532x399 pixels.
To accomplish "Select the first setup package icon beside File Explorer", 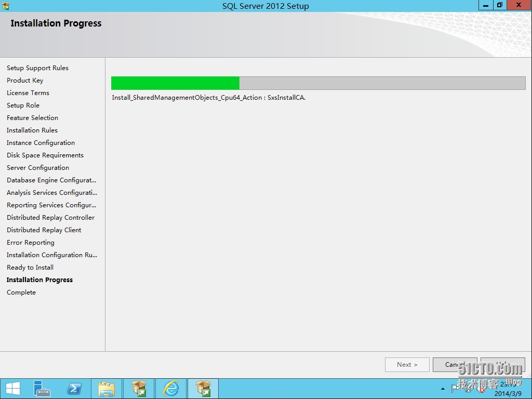I will [139, 389].
